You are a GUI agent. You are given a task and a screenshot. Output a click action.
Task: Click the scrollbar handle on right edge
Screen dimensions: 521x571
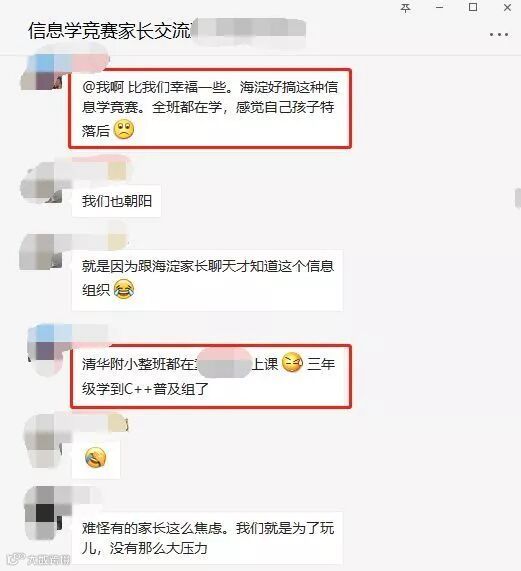pos(518,198)
